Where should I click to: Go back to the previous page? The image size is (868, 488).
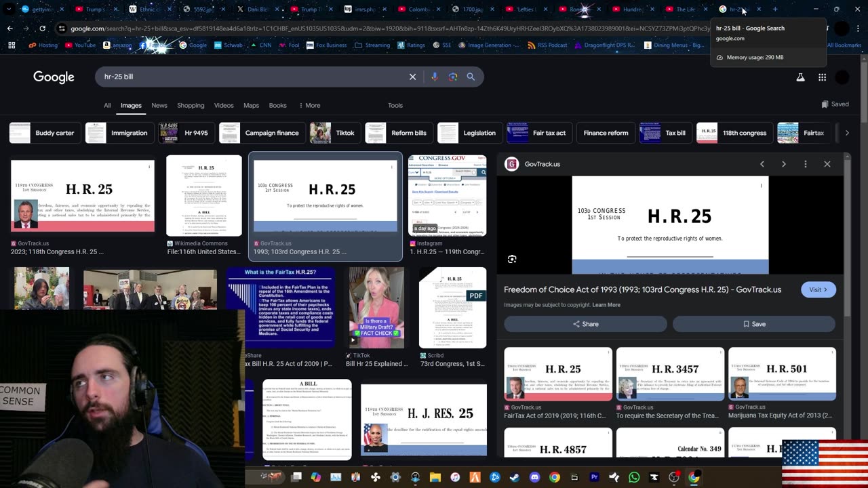10,28
